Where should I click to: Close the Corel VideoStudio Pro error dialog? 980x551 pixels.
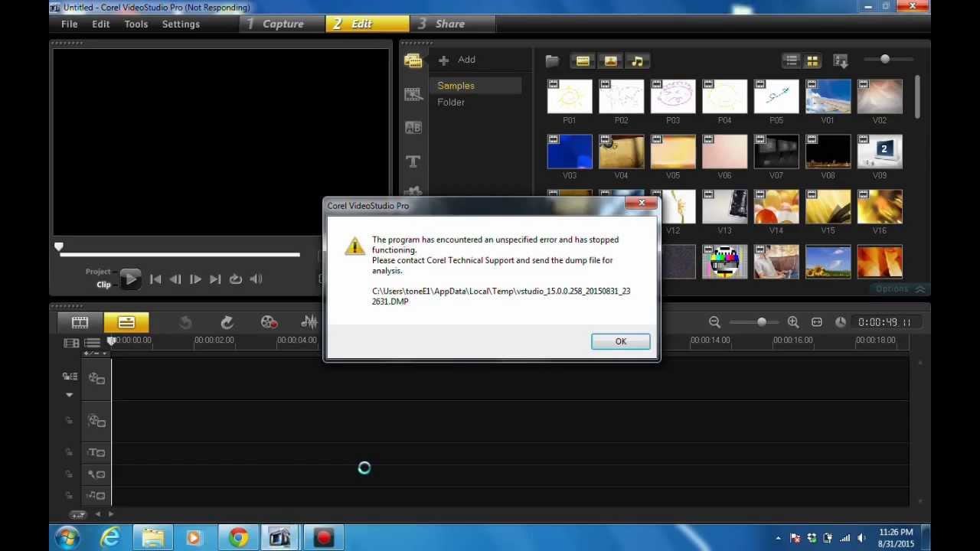click(641, 204)
